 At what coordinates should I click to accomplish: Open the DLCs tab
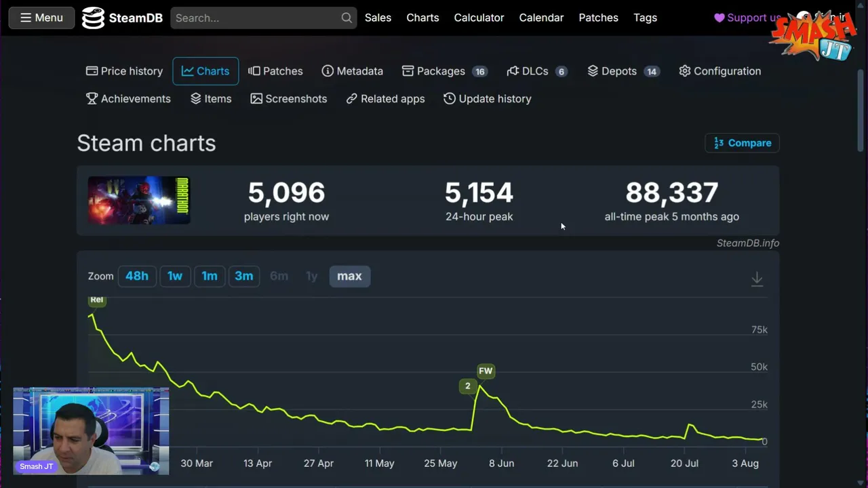click(x=537, y=71)
